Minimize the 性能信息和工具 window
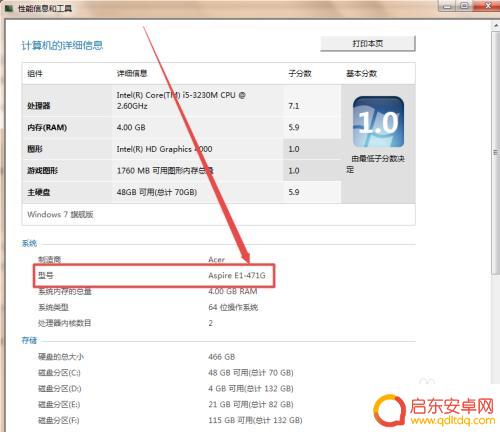 coord(448,6)
